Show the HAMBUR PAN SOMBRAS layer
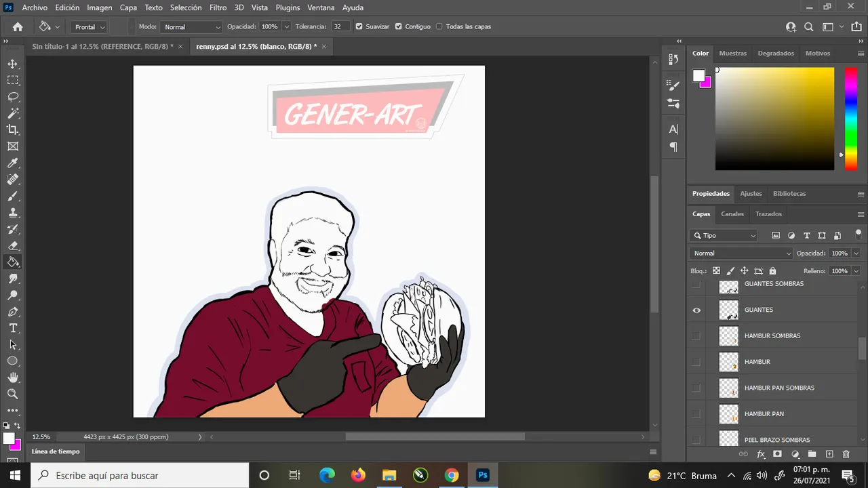The height and width of the screenshot is (488, 868). click(696, 388)
